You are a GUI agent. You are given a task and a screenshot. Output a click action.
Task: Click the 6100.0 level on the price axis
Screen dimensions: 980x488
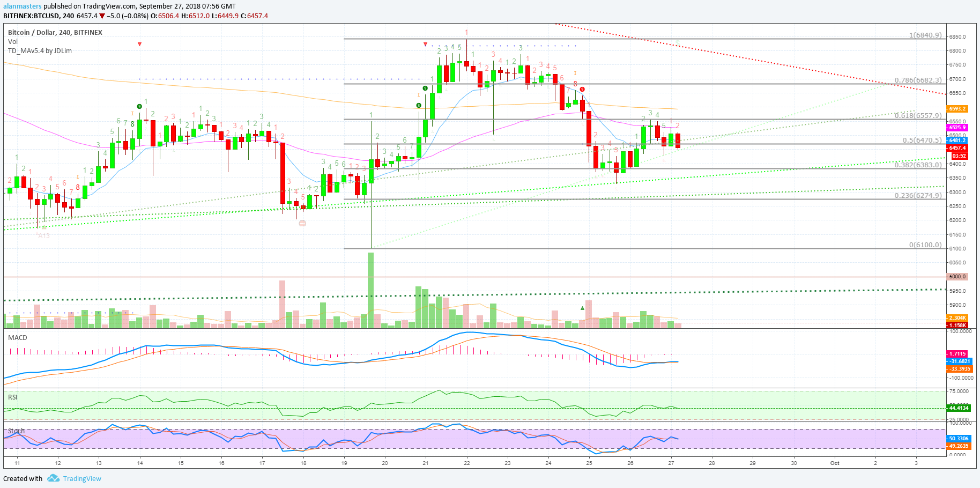pos(957,249)
